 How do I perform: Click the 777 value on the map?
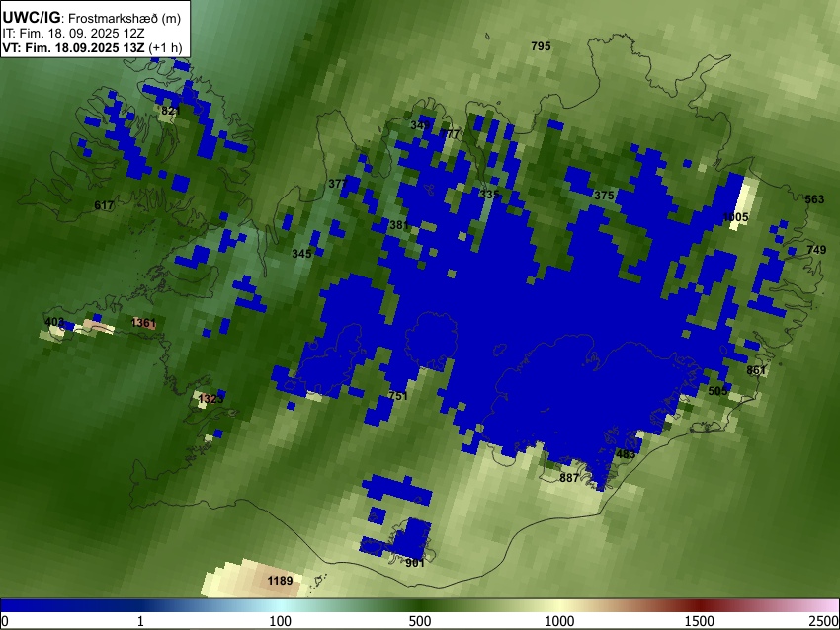[451, 134]
